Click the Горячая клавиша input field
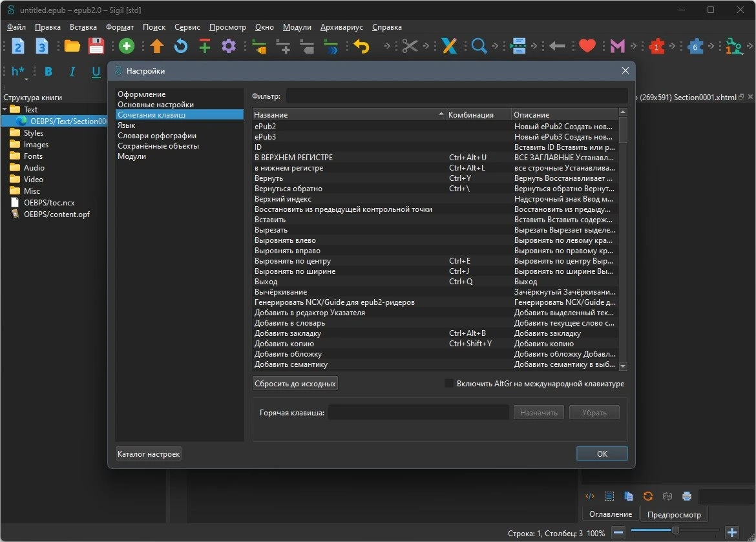This screenshot has height=542, width=756. pyautogui.click(x=419, y=413)
